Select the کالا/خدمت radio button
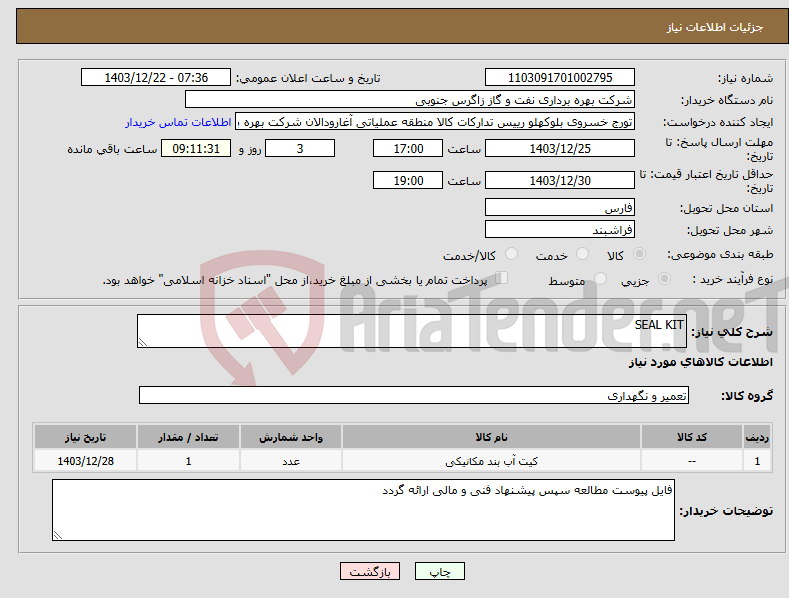This screenshot has height=598, width=789. [x=511, y=254]
